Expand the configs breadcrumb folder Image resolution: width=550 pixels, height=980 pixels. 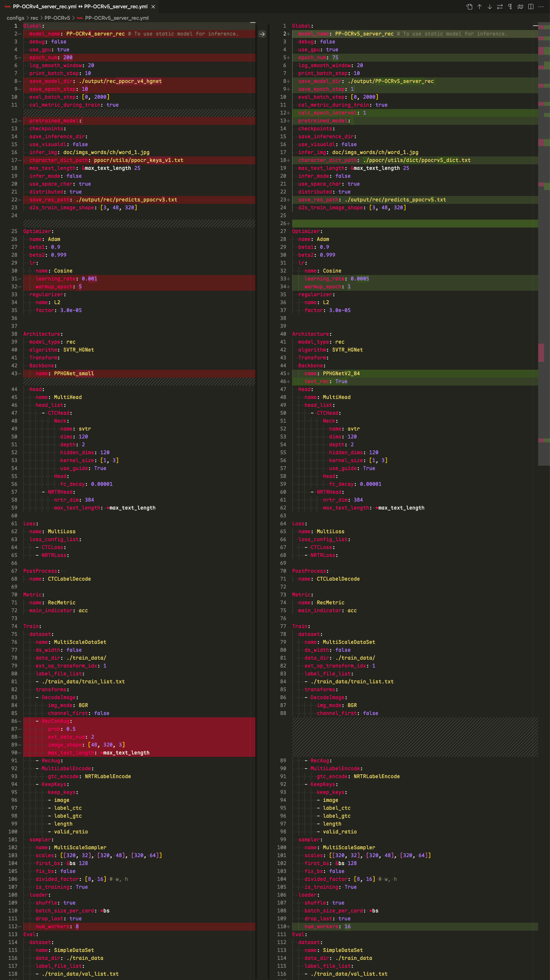[15, 18]
